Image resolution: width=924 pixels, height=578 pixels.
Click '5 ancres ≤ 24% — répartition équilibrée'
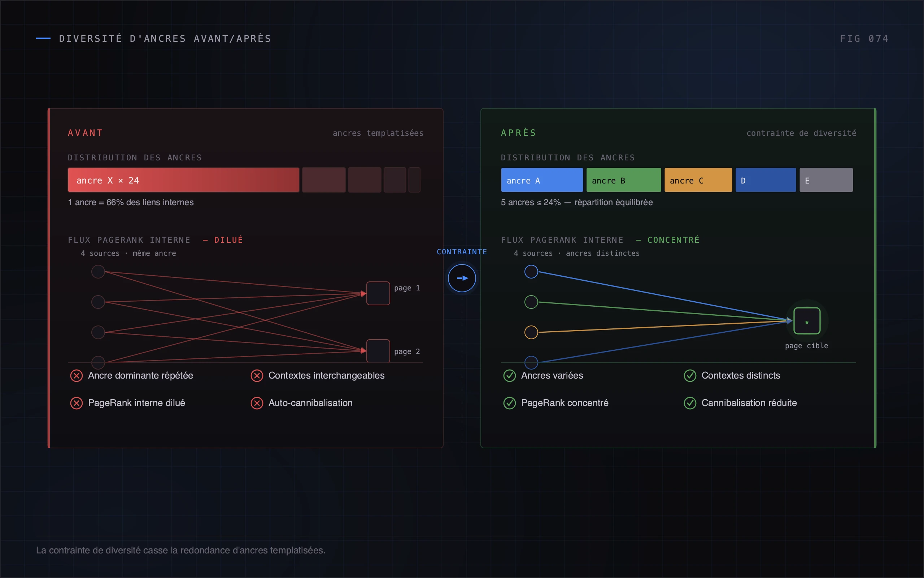(x=577, y=202)
